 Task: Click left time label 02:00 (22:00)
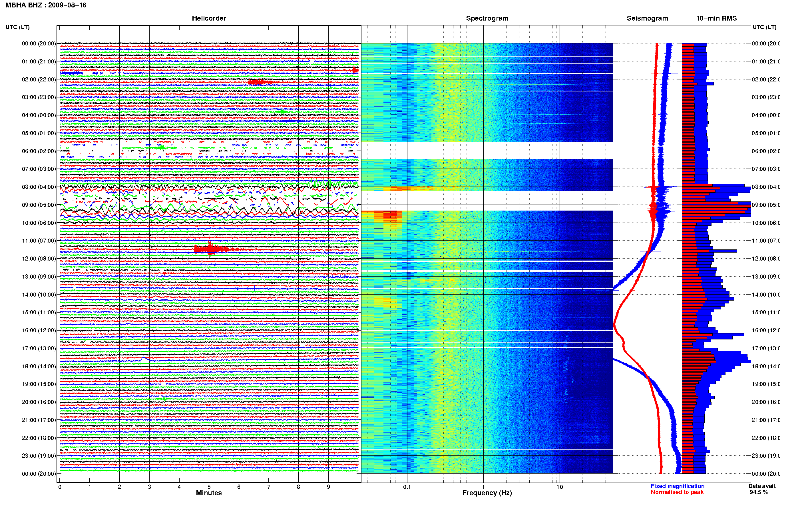click(39, 79)
